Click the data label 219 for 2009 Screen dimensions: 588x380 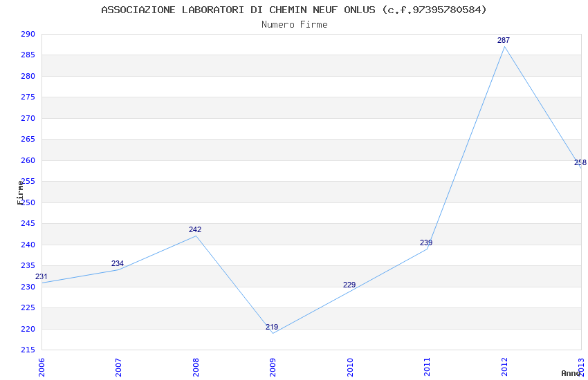point(272,327)
